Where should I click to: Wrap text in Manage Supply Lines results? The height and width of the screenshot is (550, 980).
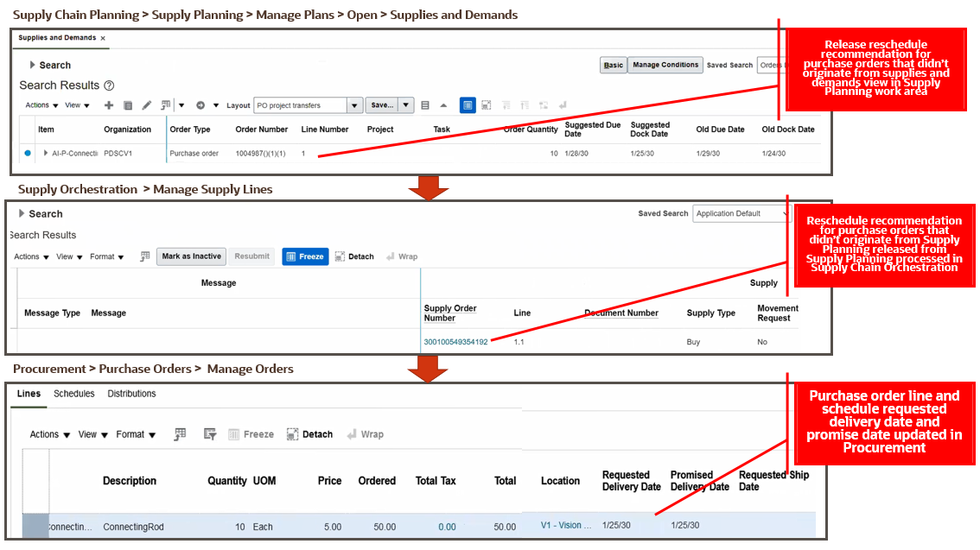click(398, 256)
